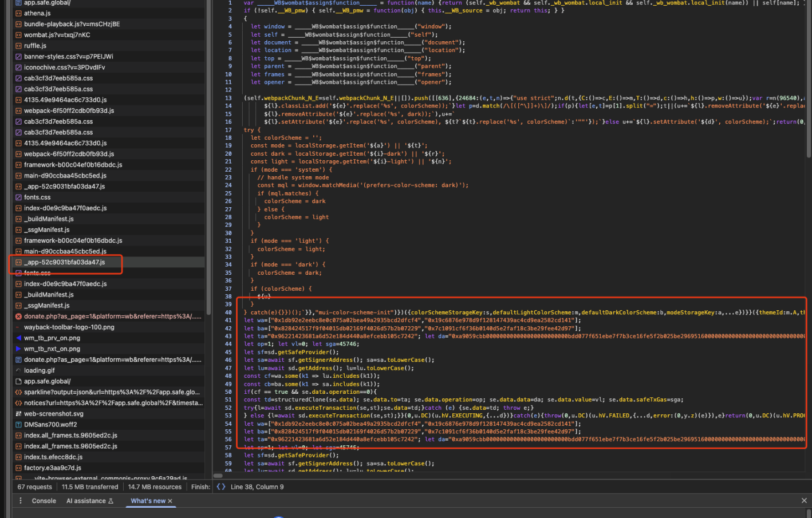Screen dimensions: 812x518
Task: Select the What's new tab
Action: [148, 501]
